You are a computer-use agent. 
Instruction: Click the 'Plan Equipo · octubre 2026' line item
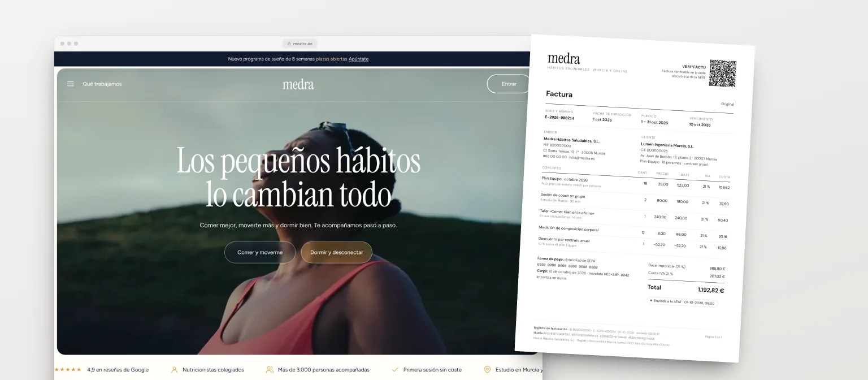(x=564, y=179)
